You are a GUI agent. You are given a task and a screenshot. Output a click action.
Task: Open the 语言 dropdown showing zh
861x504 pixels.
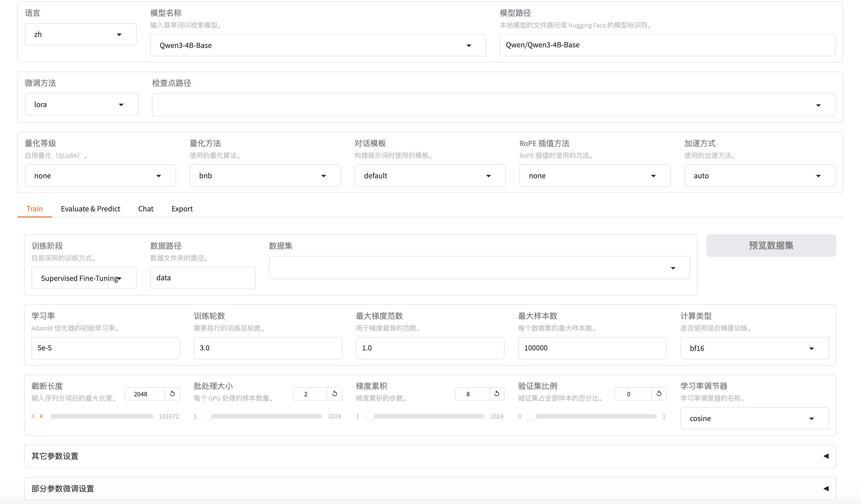[81, 34]
